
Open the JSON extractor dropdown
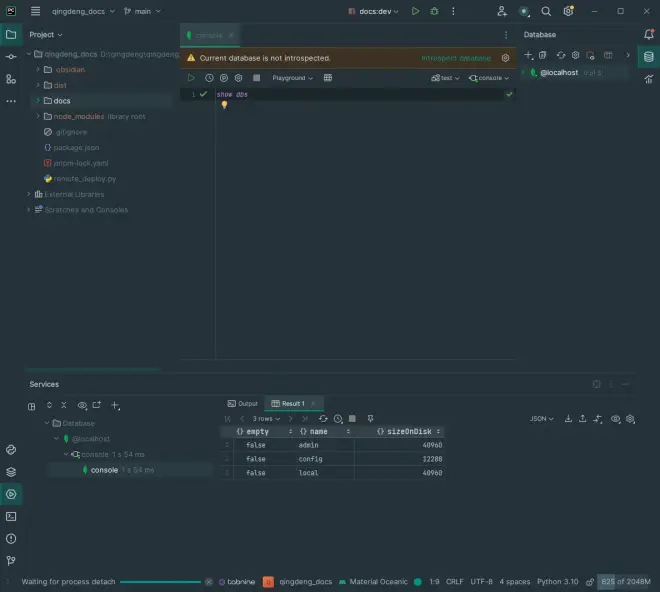541,419
